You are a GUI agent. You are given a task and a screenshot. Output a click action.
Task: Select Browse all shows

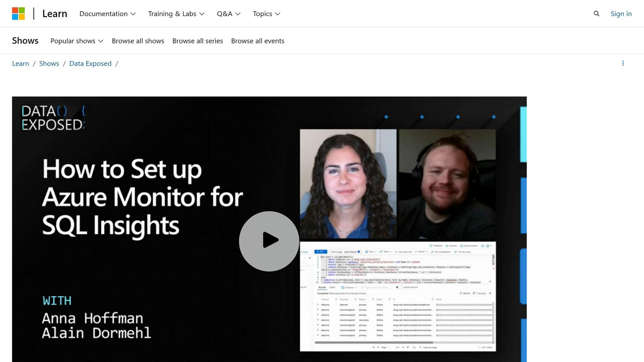[138, 41]
